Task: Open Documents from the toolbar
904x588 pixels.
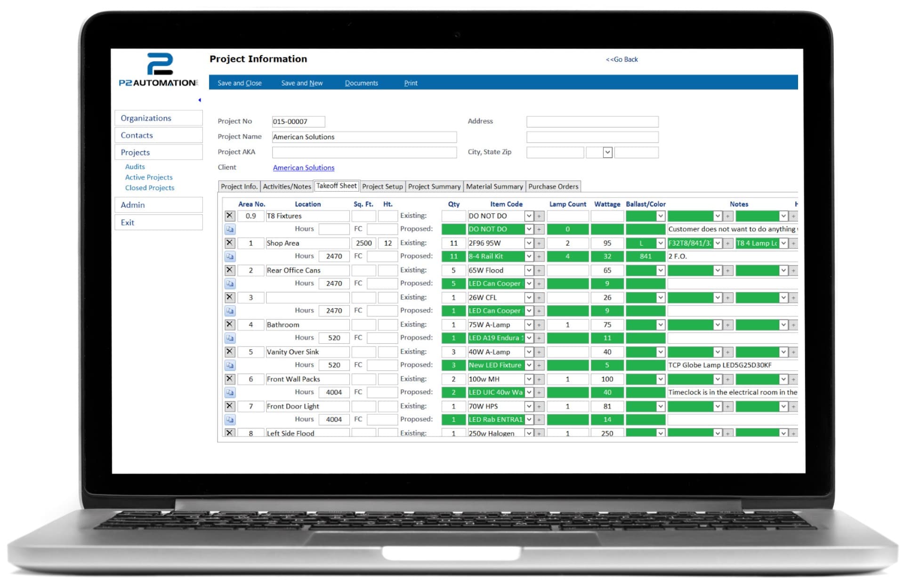Action: pos(362,83)
